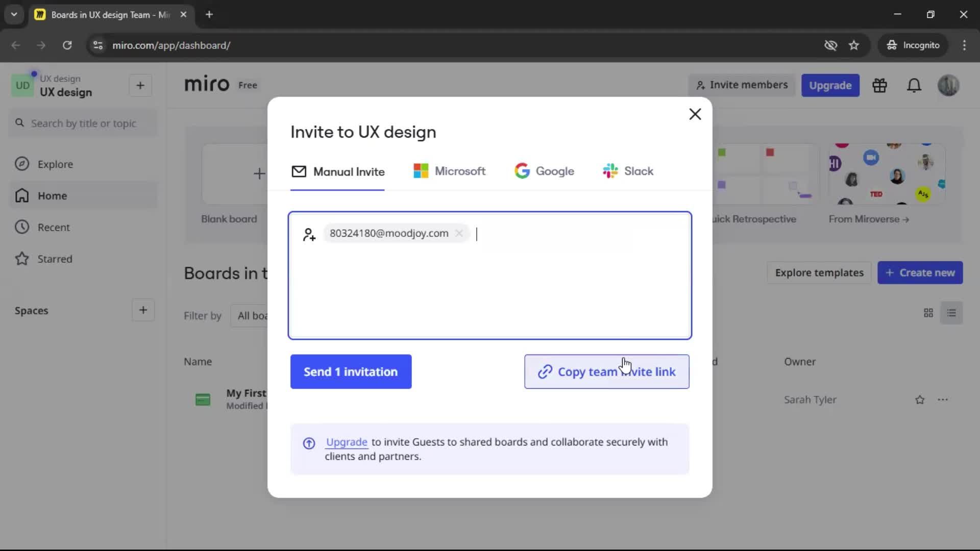This screenshot has height=551, width=980.
Task: Open the notifications bell
Action: [914, 86]
